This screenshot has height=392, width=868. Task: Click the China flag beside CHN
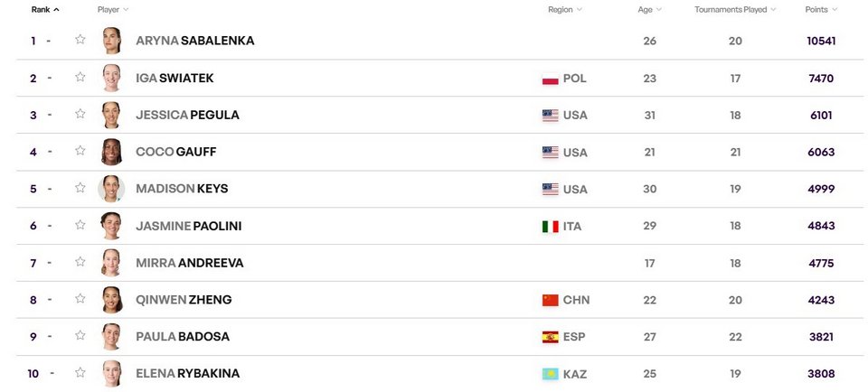point(551,300)
